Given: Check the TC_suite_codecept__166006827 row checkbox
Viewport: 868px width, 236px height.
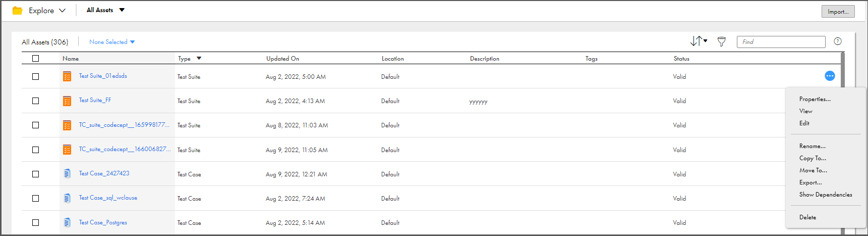Looking at the screenshot, I should point(35,150).
